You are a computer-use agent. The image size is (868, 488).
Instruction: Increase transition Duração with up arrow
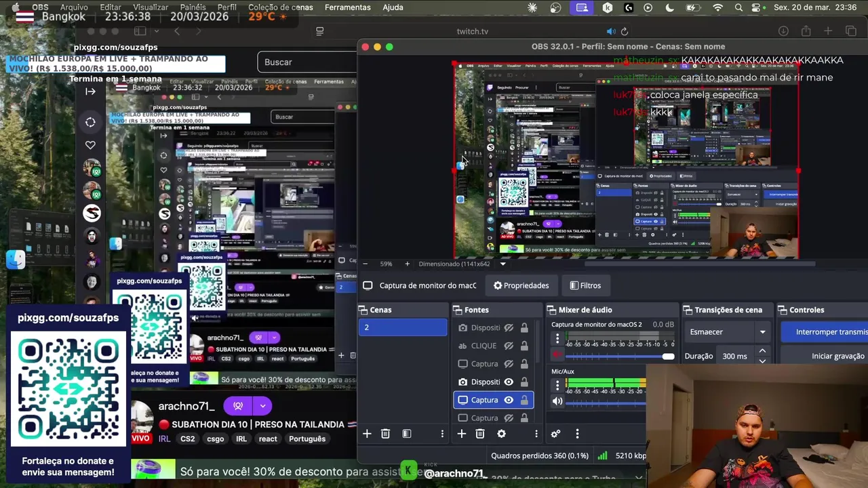click(763, 351)
